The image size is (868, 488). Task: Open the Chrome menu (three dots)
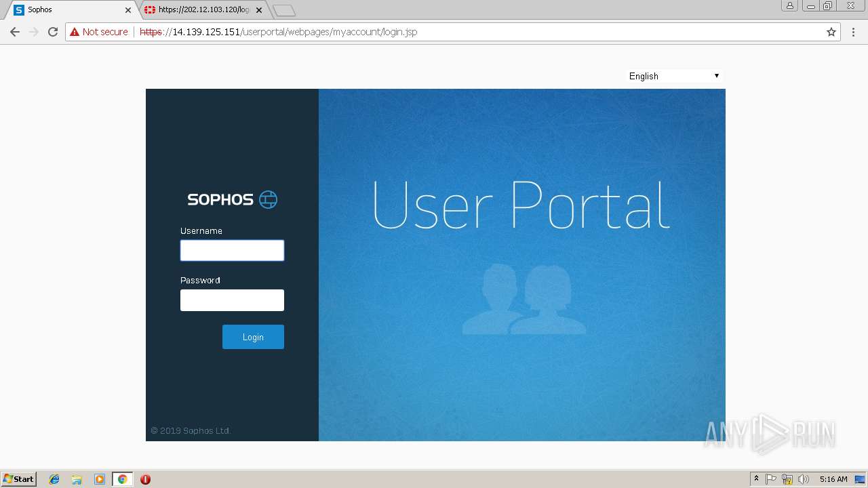pos(853,32)
